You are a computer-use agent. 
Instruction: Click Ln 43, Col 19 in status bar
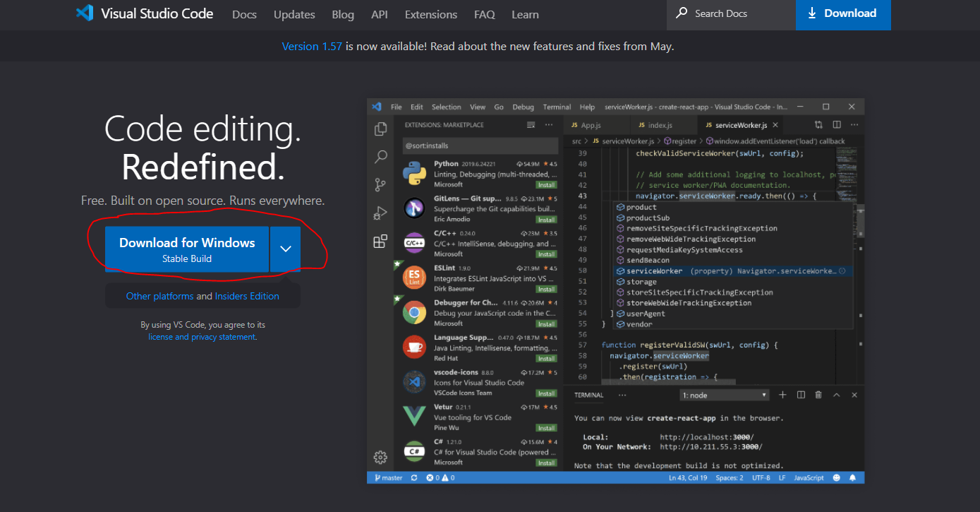point(688,478)
